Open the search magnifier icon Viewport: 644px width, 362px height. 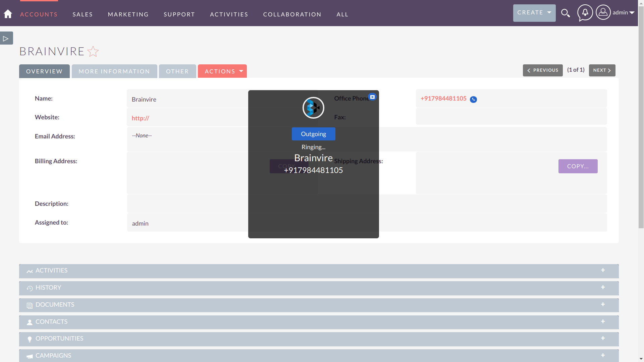566,13
